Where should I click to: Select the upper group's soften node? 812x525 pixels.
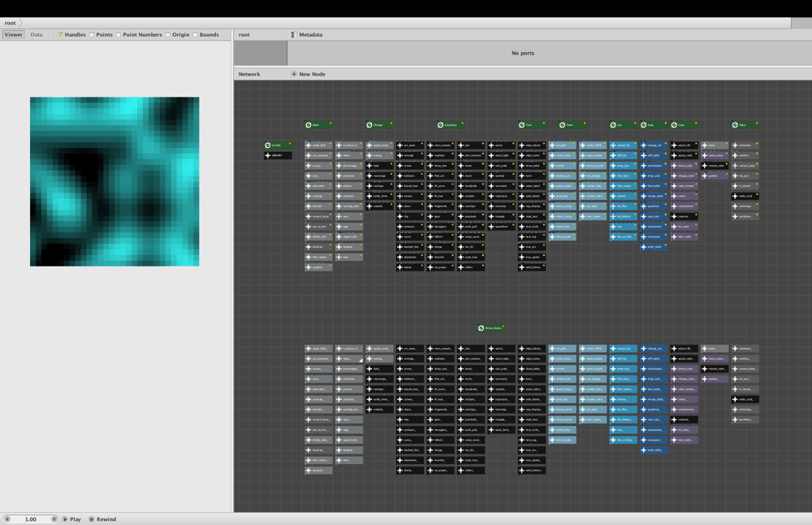click(471, 267)
